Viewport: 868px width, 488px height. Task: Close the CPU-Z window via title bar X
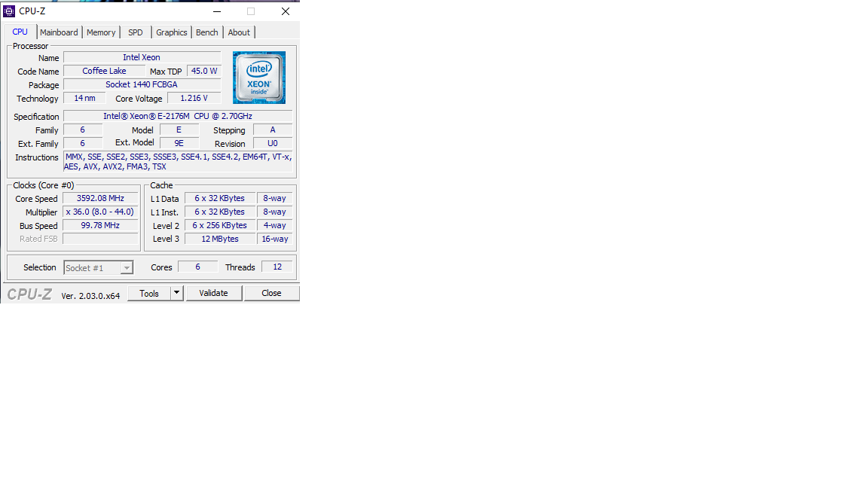(285, 11)
